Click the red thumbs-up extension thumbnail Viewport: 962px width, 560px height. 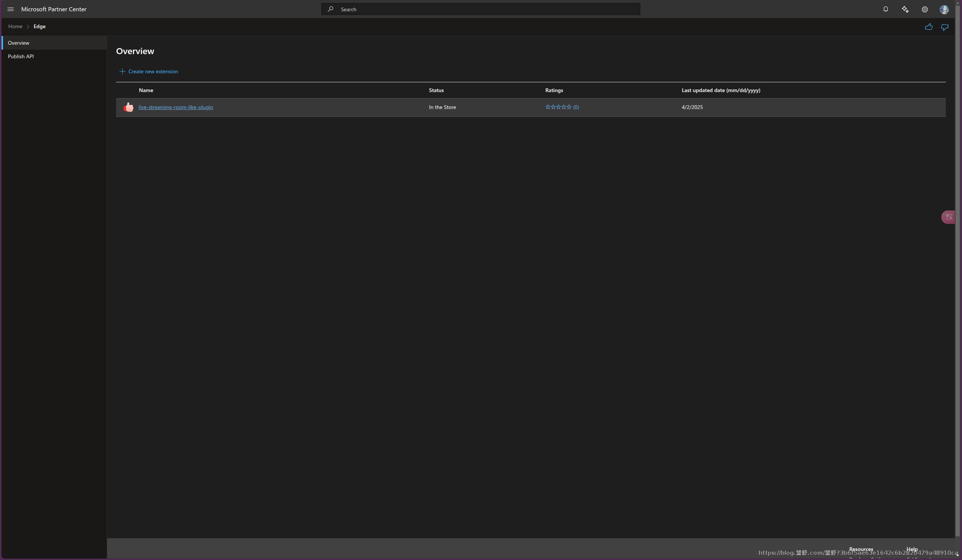point(129,107)
